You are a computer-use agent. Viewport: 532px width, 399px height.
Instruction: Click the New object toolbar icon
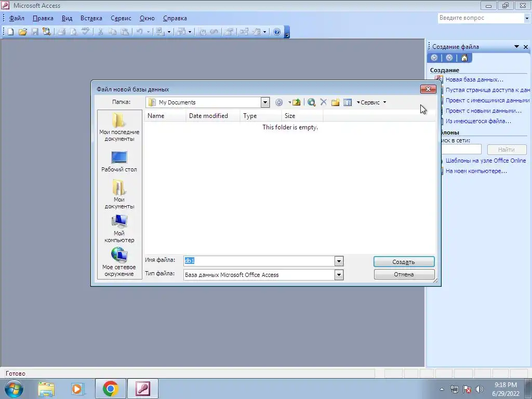[x=257, y=32]
